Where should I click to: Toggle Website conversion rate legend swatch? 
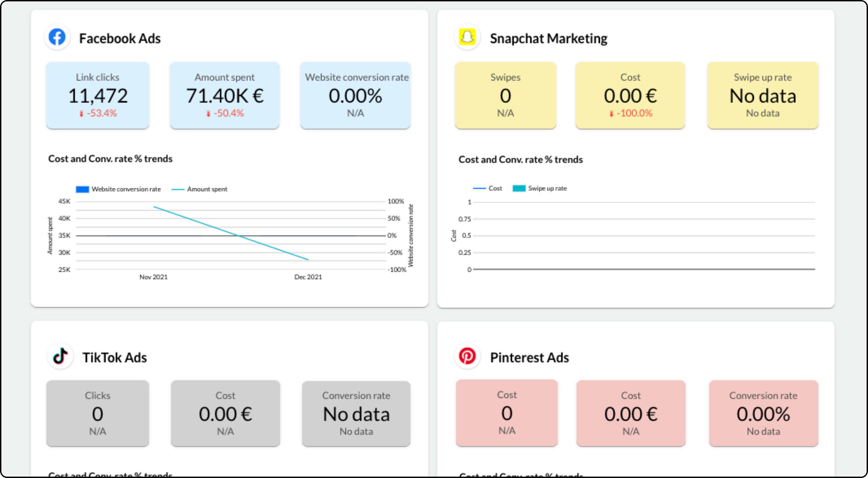[82, 189]
